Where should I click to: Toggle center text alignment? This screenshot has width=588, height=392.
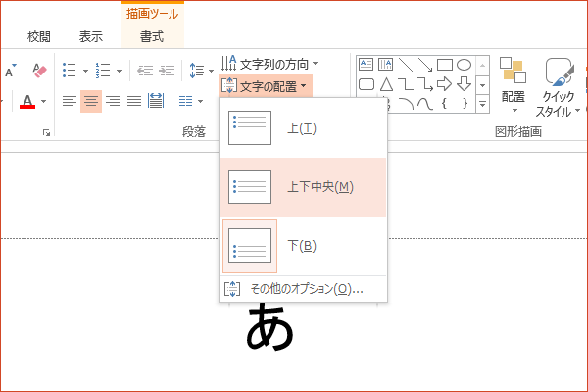coord(91,101)
